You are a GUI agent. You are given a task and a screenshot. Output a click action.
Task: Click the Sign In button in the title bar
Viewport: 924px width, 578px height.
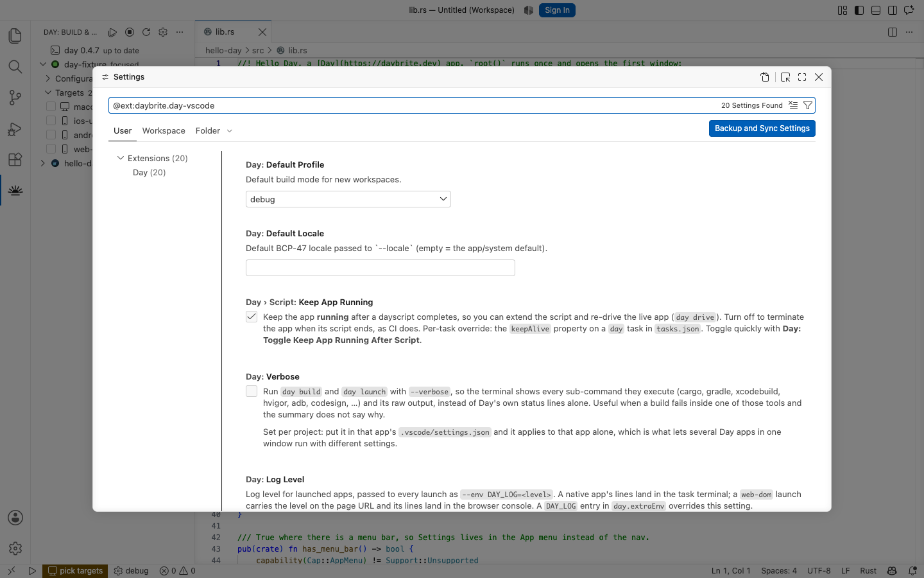click(557, 10)
